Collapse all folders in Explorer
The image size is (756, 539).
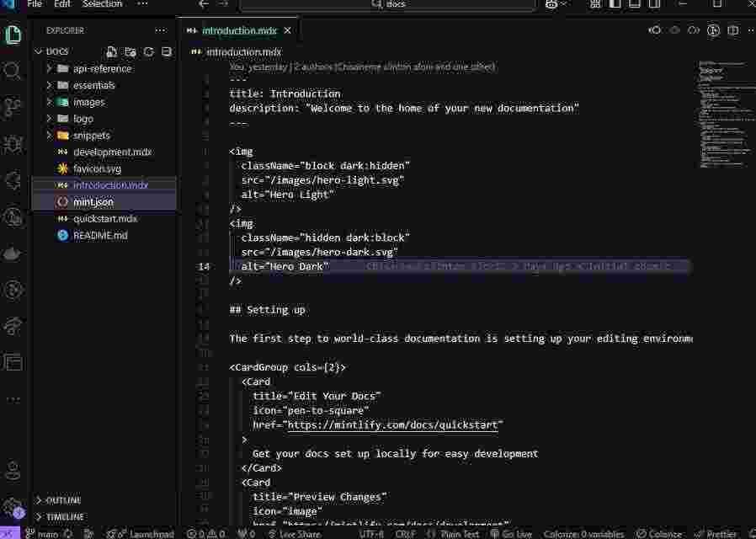pos(166,52)
